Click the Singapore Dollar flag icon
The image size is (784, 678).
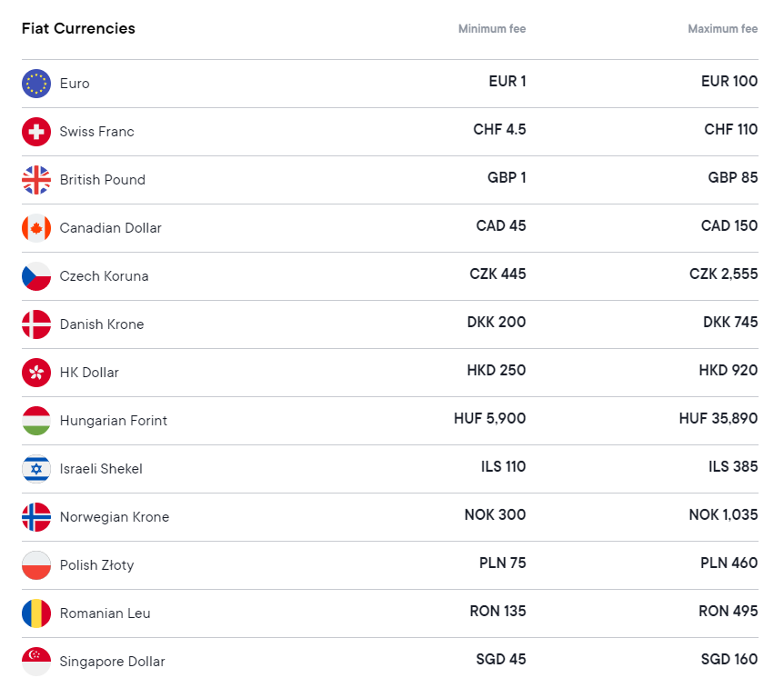point(36,661)
